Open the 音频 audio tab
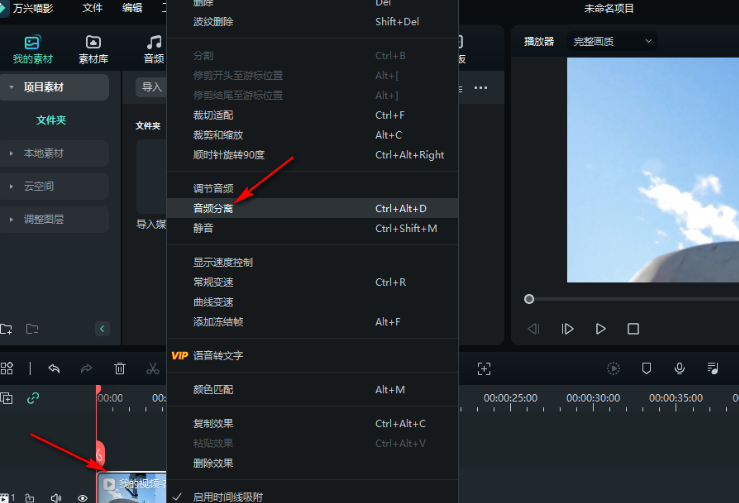 154,49
